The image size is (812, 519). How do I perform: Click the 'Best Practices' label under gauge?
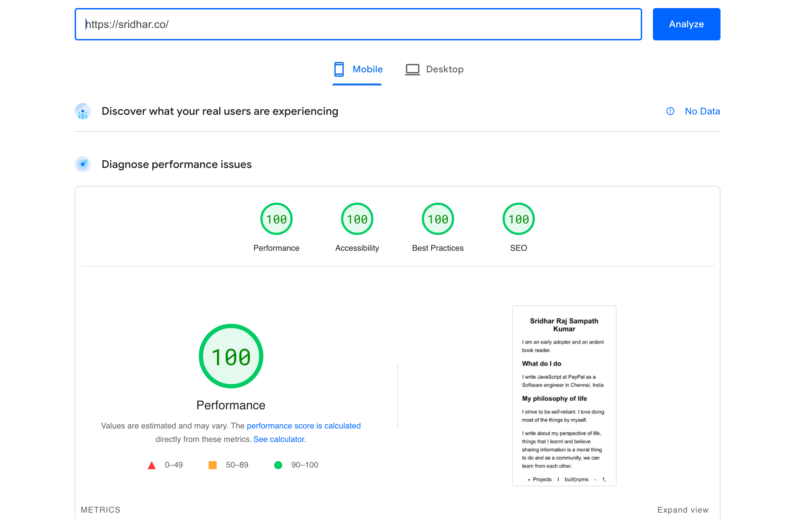[438, 248]
